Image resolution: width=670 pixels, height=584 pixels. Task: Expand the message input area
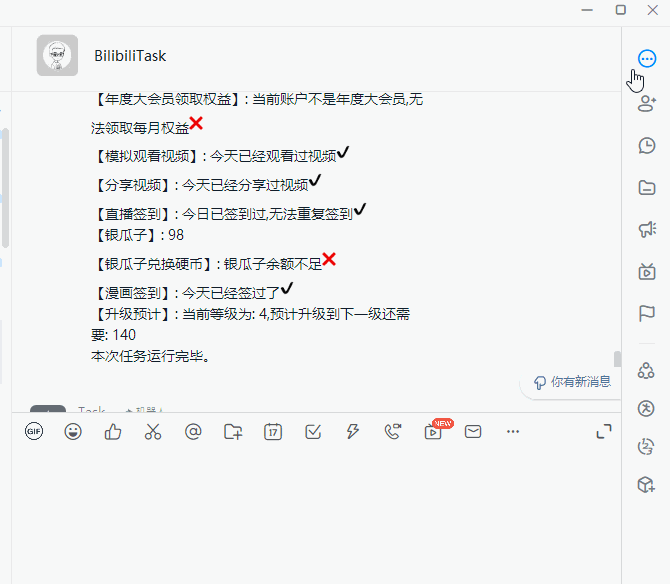tap(604, 431)
